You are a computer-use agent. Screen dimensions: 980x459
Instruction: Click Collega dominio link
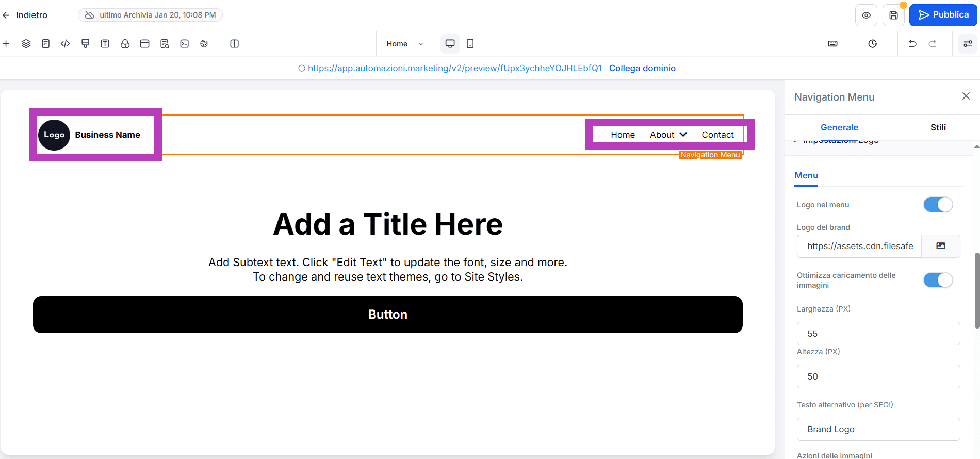click(x=642, y=68)
